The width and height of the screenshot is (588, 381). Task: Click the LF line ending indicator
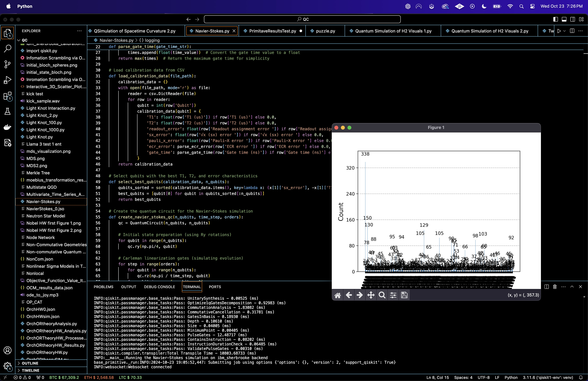[x=497, y=378]
